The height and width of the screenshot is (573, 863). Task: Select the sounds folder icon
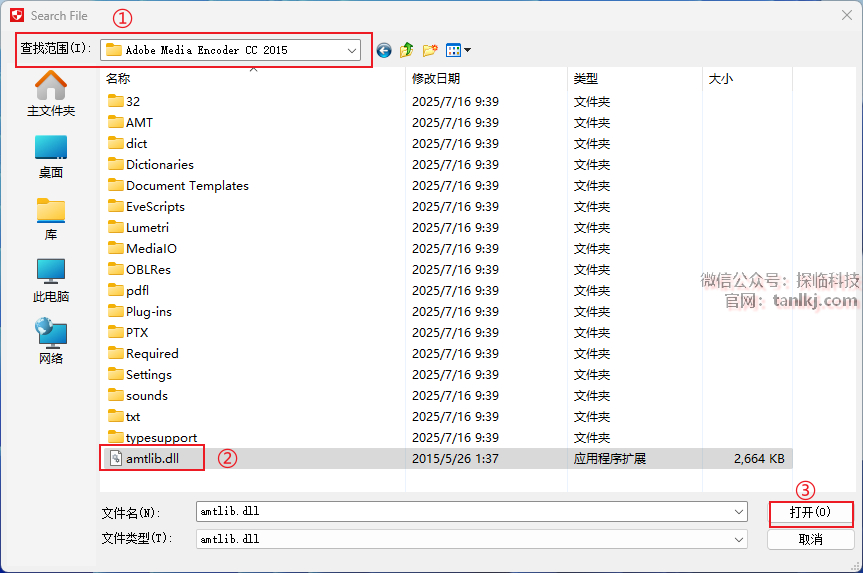(116, 395)
